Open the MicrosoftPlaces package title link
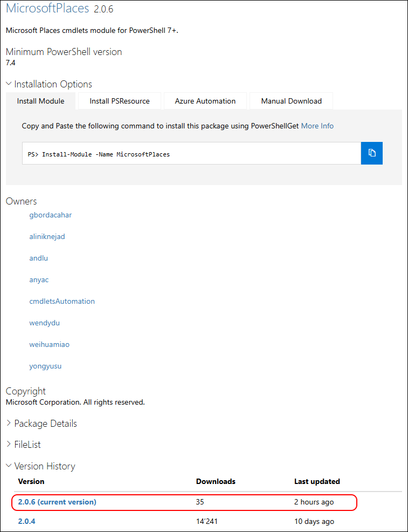 pos(48,8)
